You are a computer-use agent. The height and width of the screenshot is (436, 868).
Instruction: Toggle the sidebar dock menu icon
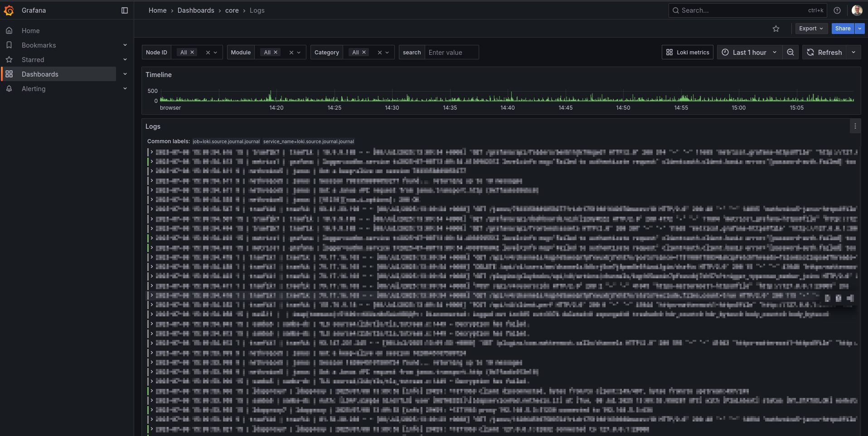pyautogui.click(x=125, y=10)
